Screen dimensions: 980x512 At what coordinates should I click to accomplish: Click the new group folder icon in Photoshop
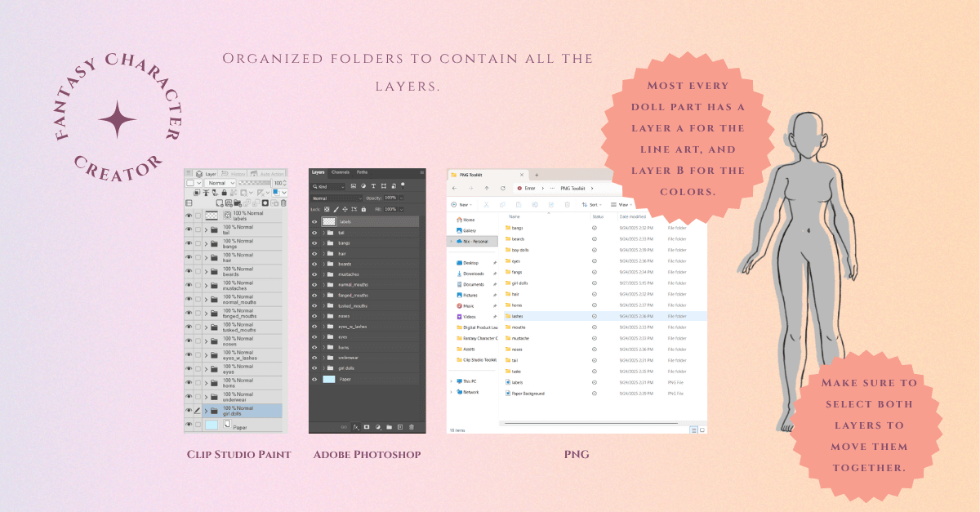389,426
